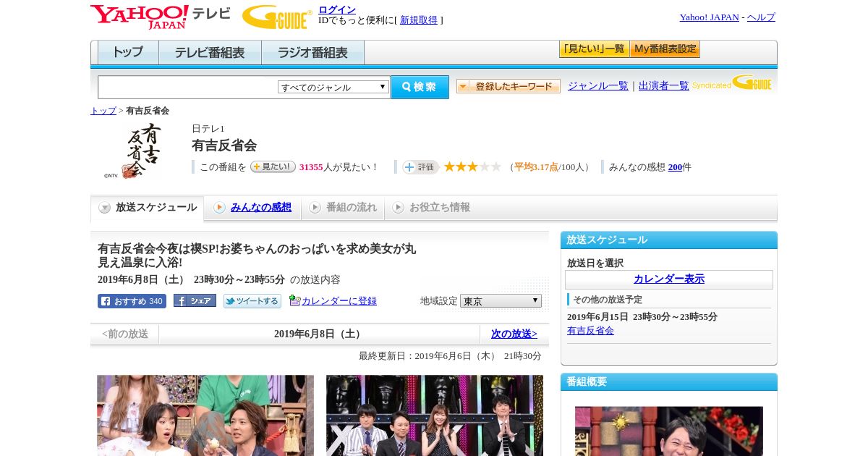
Task: Click the star rating display
Action: [x=472, y=167]
